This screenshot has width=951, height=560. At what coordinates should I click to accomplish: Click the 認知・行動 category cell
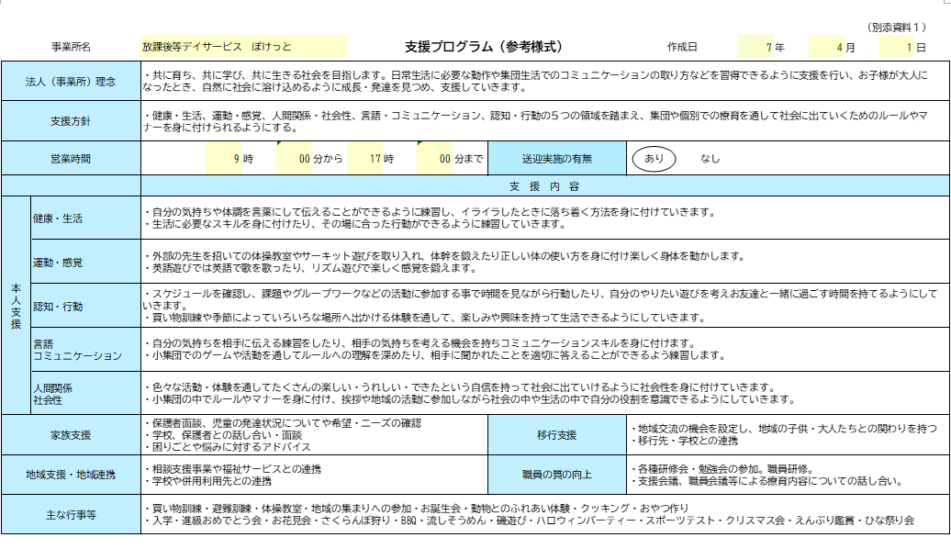85,306
